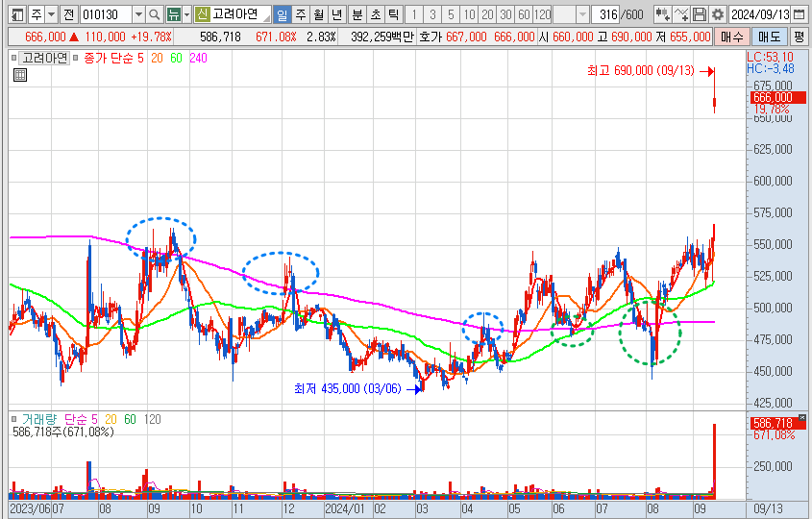Select the 10 interval button
The width and height of the screenshot is (812, 519).
[469, 14]
